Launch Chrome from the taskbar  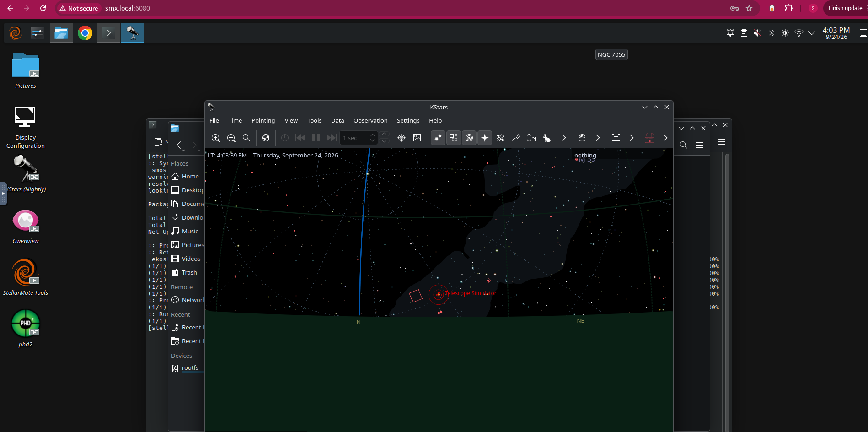click(85, 33)
